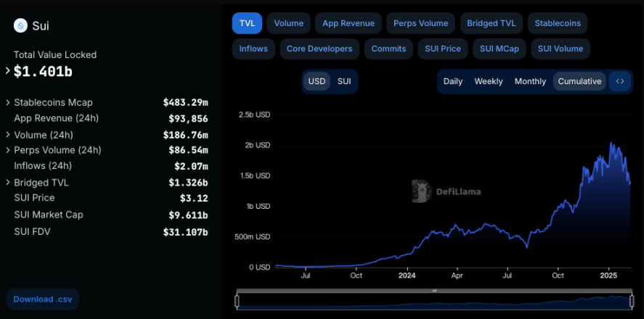Enable the Volume chart metric
Viewport: 644px width, 319px height.
tap(288, 23)
